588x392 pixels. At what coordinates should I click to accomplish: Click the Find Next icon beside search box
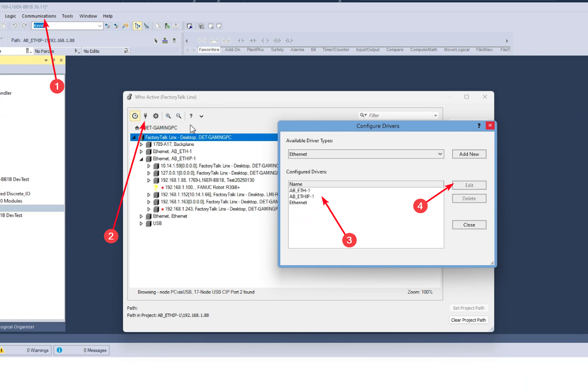[116, 26]
